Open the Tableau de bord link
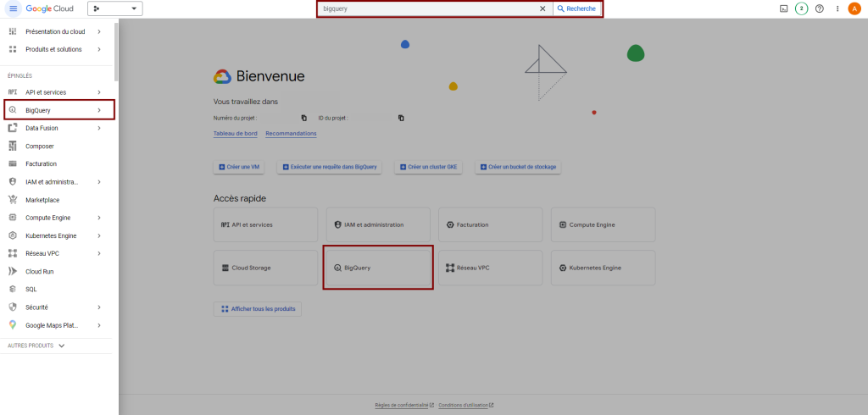868x415 pixels. coord(236,134)
